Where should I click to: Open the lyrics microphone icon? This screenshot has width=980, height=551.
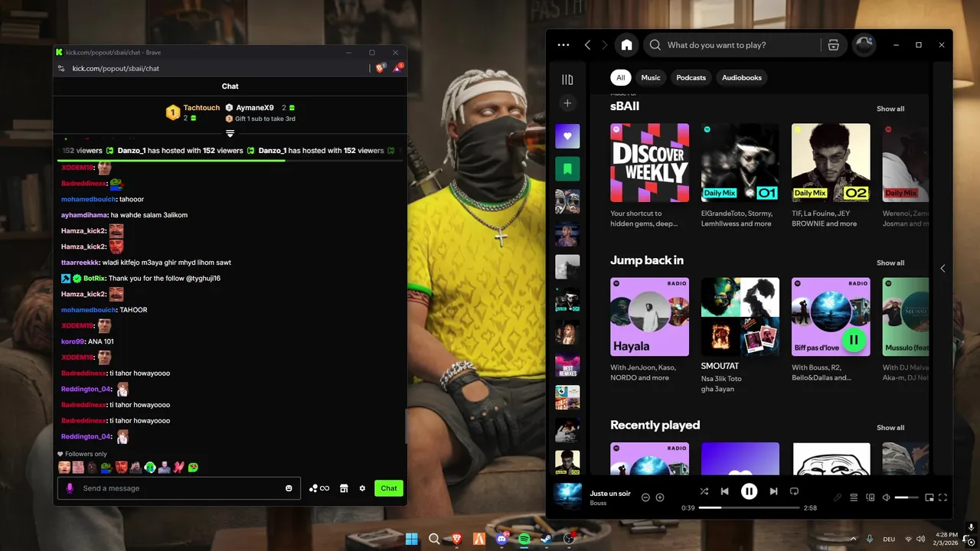click(x=838, y=497)
